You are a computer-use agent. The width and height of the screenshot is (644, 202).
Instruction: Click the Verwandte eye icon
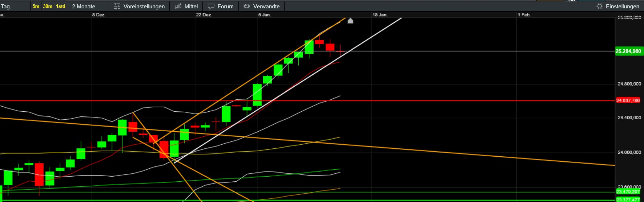247,7
